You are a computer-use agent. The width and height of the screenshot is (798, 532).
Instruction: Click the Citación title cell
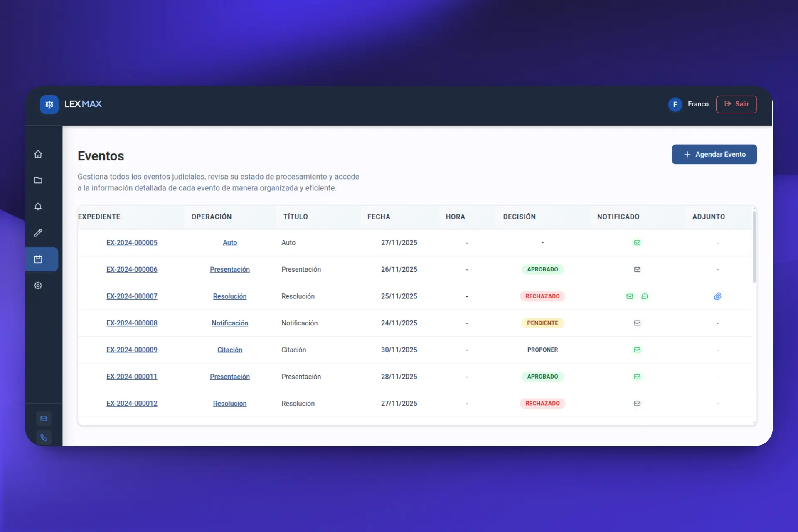tap(294, 350)
